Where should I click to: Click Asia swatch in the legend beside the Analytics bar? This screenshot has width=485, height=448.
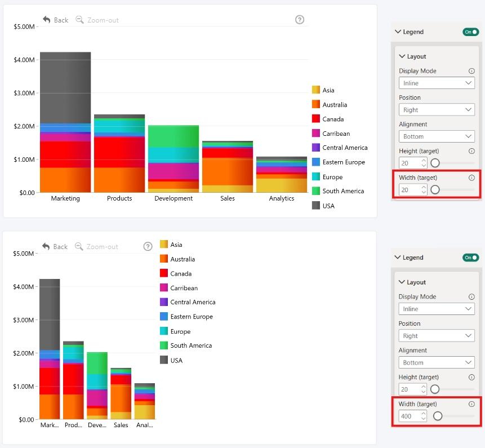(x=316, y=90)
